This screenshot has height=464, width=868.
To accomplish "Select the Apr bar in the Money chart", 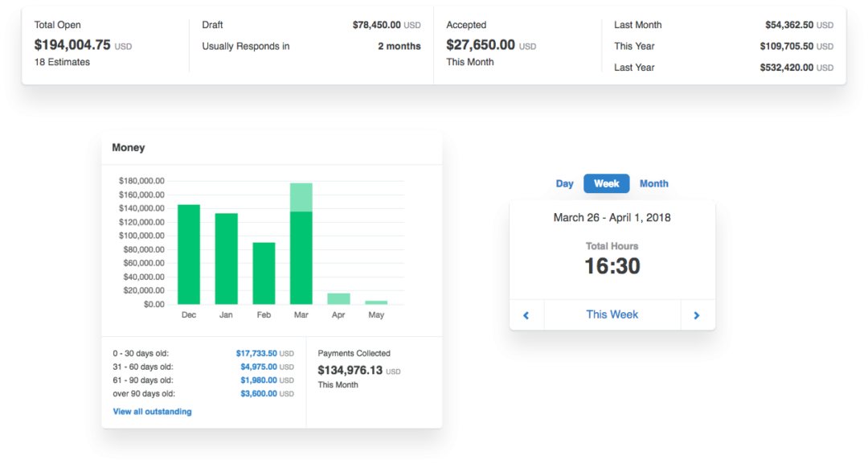I will 338,298.
